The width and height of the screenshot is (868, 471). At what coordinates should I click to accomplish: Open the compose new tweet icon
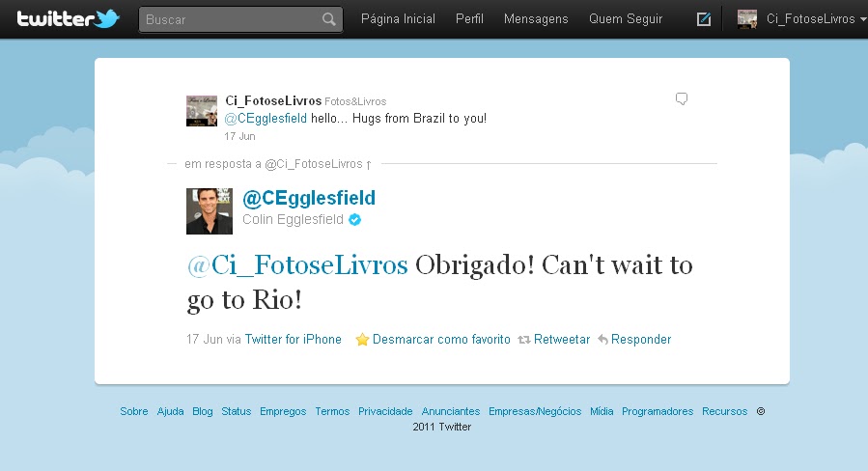(x=704, y=19)
